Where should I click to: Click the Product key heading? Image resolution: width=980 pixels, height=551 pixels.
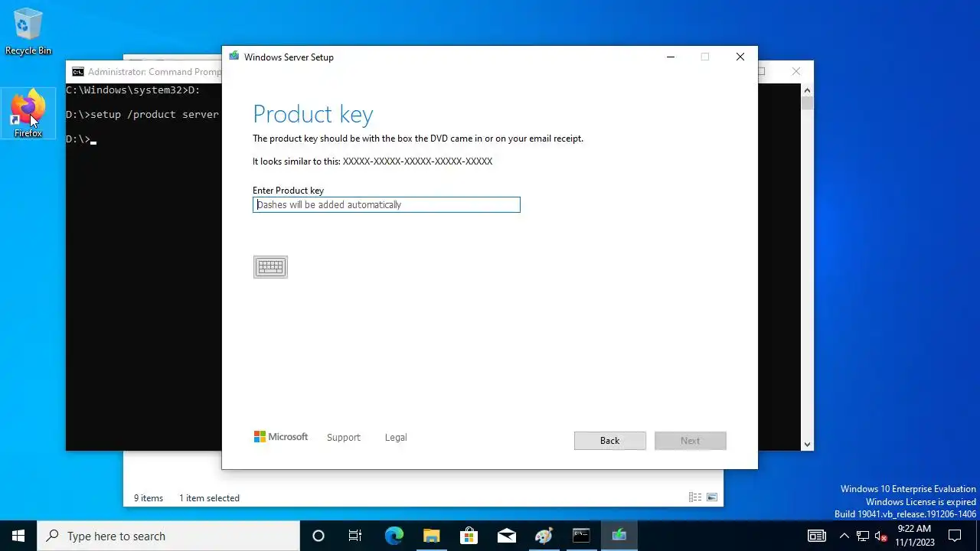pyautogui.click(x=313, y=114)
